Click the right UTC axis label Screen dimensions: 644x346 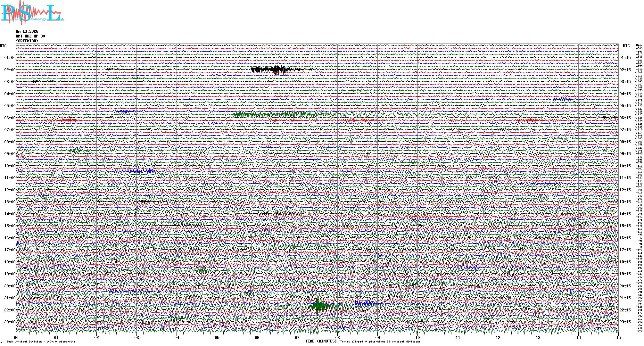click(x=626, y=46)
